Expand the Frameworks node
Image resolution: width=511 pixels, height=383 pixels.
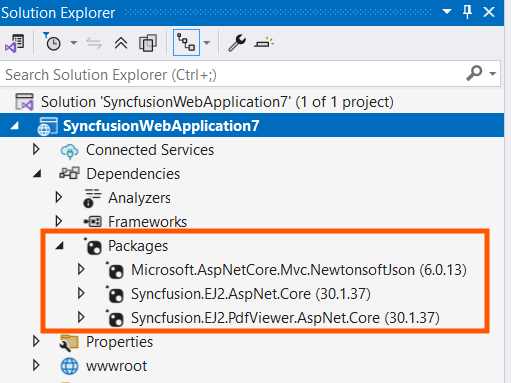point(59,221)
